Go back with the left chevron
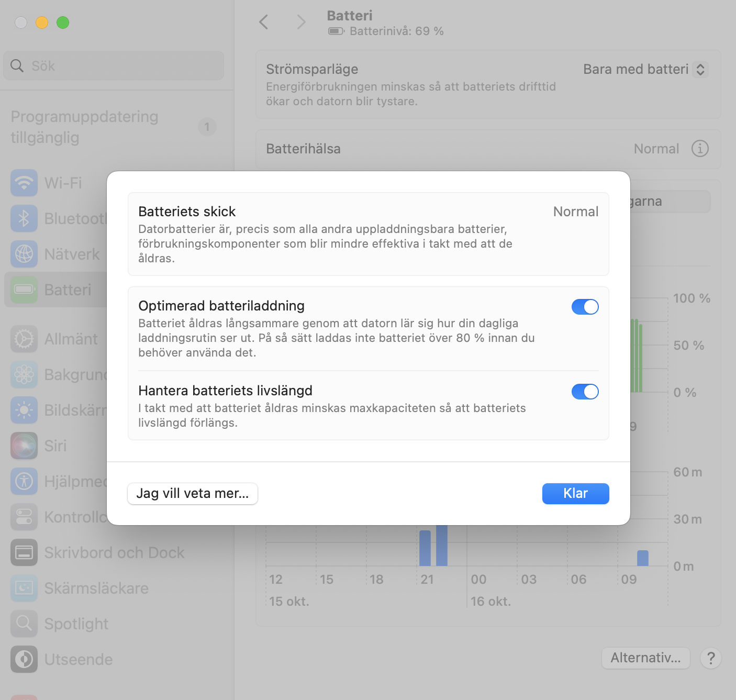This screenshot has width=736, height=700. coord(264,22)
